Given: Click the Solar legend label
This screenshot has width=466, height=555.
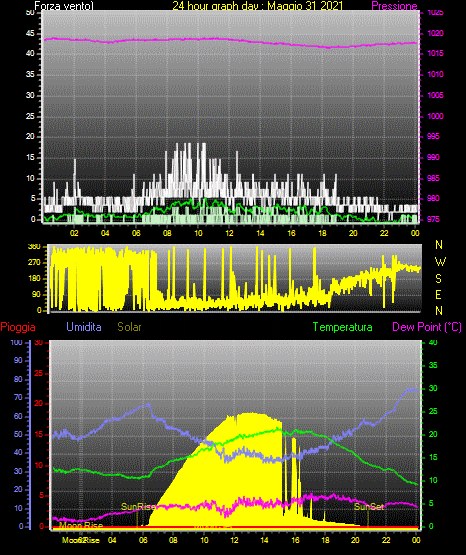Looking at the screenshot, I should [x=129, y=327].
